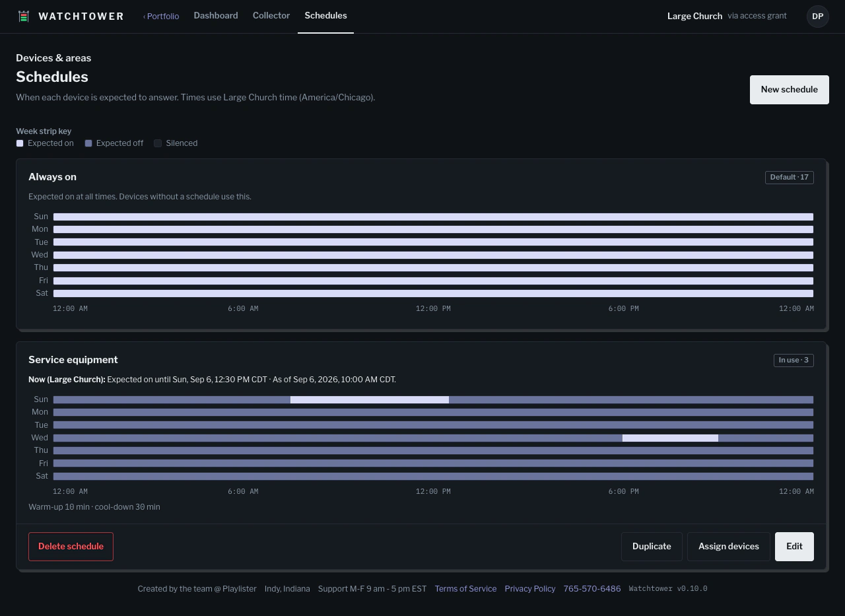Click the 'via access grant' label
Image resolution: width=845 pixels, height=616 pixels.
pos(757,16)
